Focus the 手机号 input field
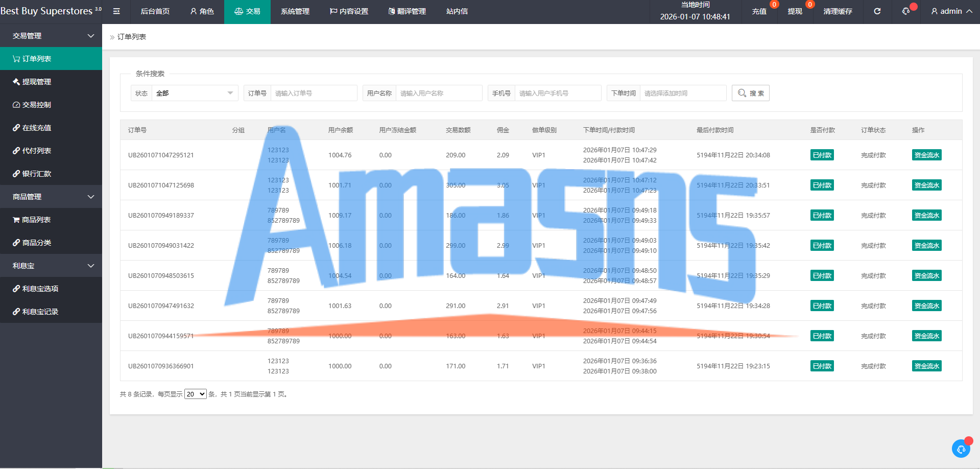 click(x=558, y=93)
